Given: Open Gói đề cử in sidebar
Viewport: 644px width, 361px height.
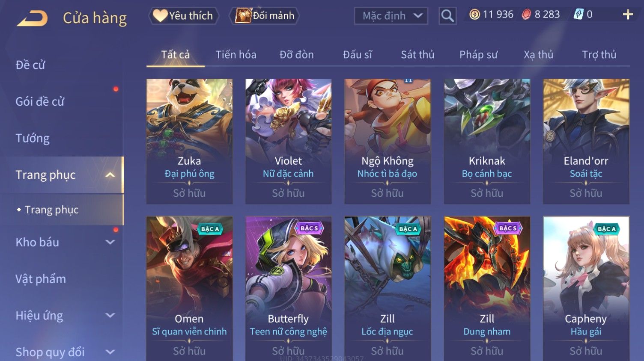Looking at the screenshot, I should [40, 101].
